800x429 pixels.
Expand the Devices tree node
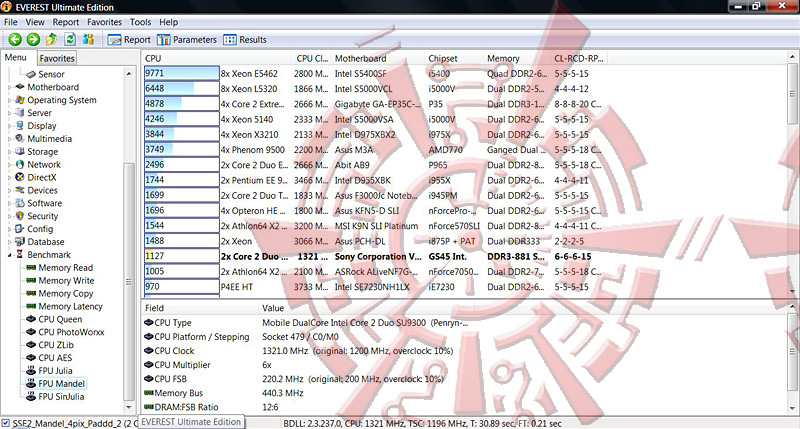pos(10,190)
